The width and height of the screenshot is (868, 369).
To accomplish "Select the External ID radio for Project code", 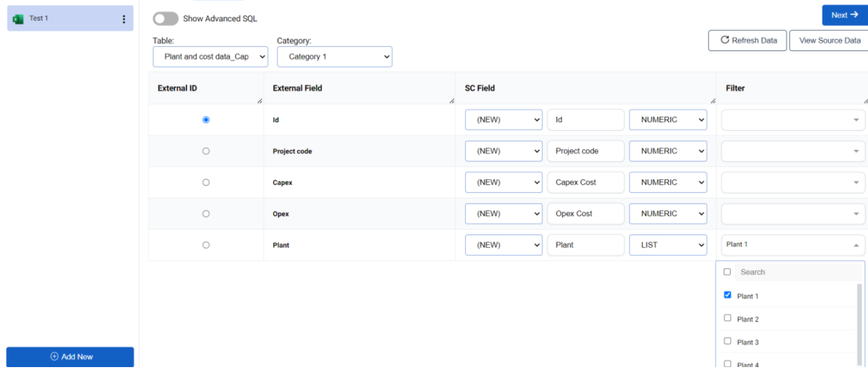I will tap(206, 151).
